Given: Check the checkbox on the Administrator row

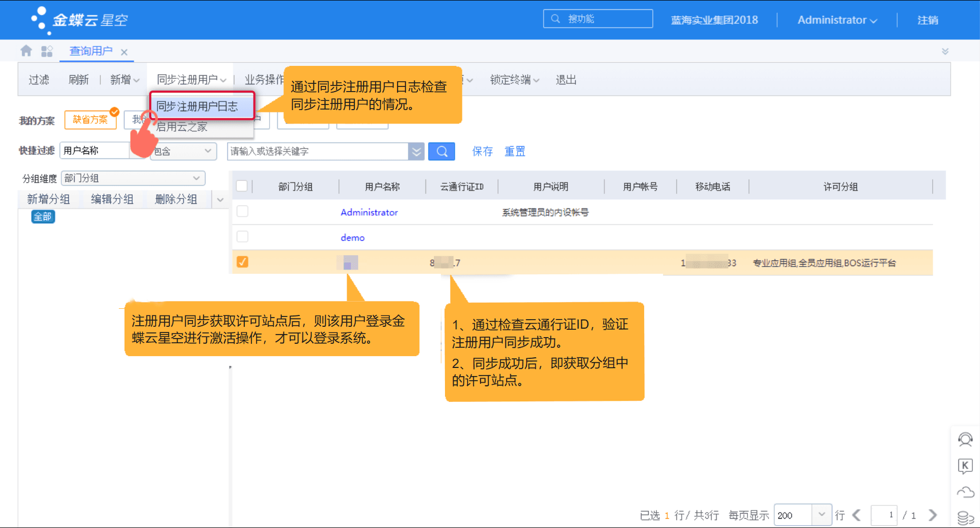Looking at the screenshot, I should pos(242,211).
